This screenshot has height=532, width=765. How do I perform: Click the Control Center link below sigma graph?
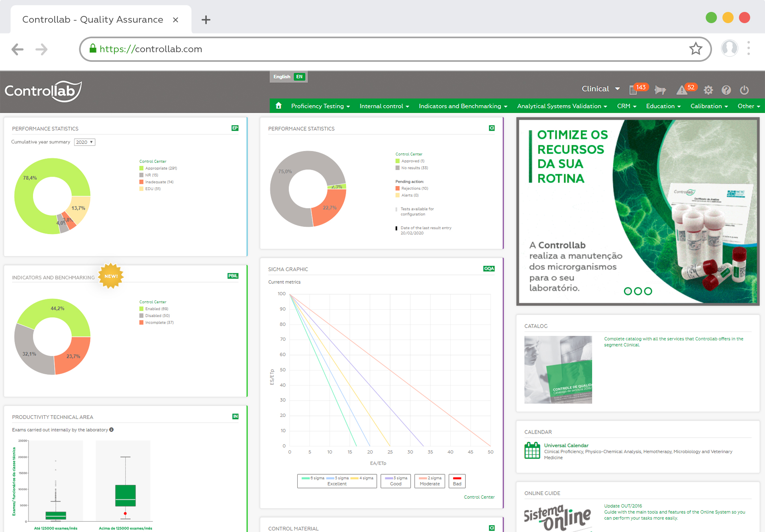(479, 497)
